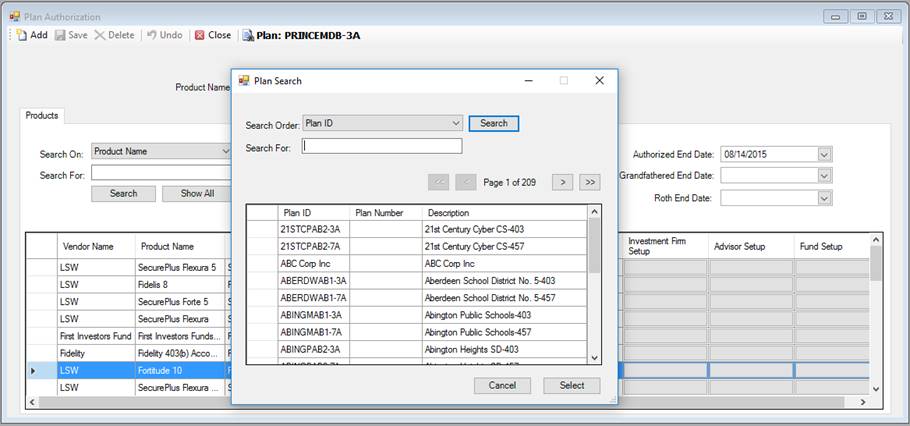Viewport: 910px width, 426px height.
Task: Click the Close toolbar button
Action: [x=212, y=35]
